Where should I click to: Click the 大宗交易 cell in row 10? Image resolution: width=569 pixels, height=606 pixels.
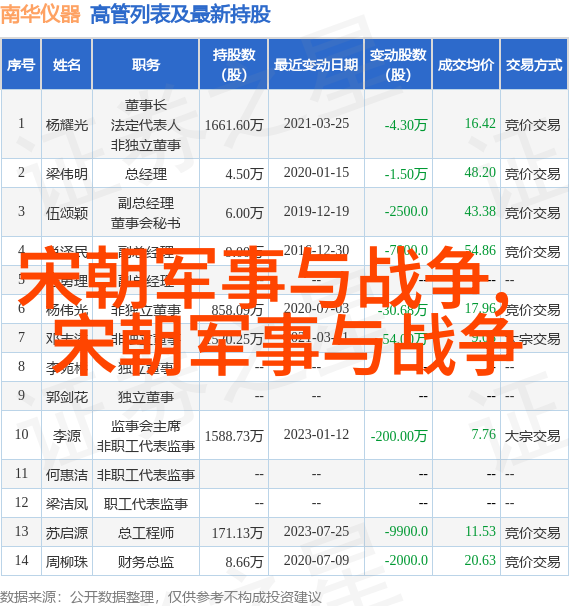(532, 436)
